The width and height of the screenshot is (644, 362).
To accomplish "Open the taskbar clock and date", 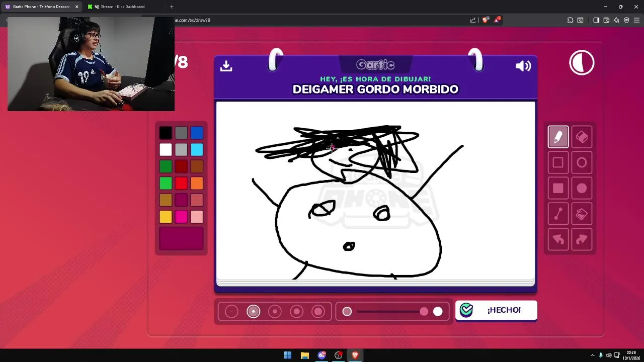I will pyautogui.click(x=631, y=355).
